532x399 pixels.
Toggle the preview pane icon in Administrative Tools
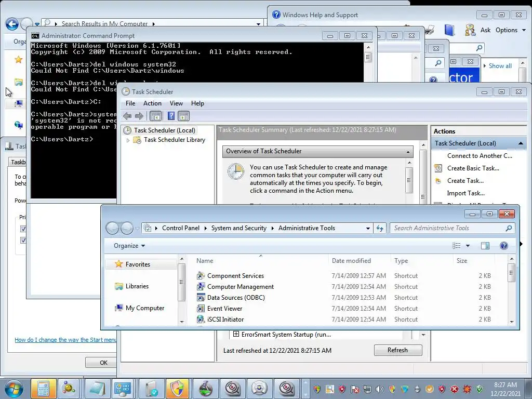[x=485, y=246]
